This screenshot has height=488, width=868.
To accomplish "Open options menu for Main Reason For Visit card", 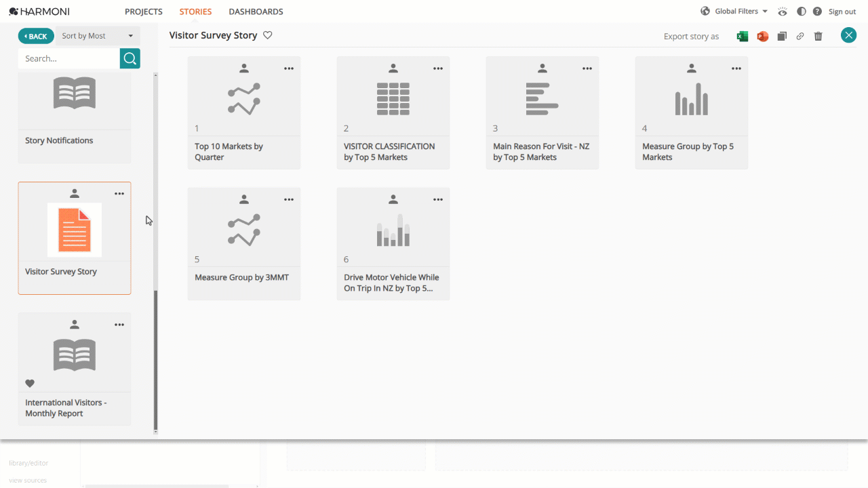I will coord(587,68).
